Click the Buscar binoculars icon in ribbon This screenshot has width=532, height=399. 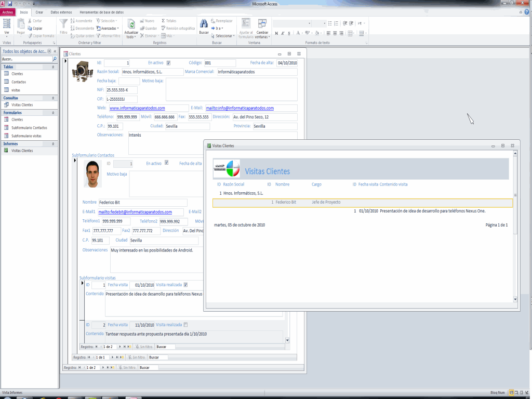(x=204, y=24)
